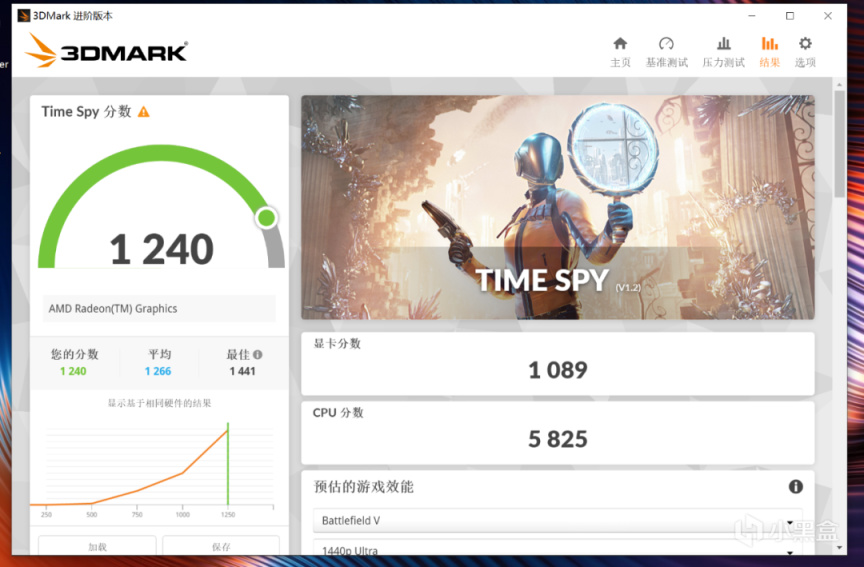Viewport: 864px width, 567px height.
Task: Click the 3DMark logo
Action: 106,51
